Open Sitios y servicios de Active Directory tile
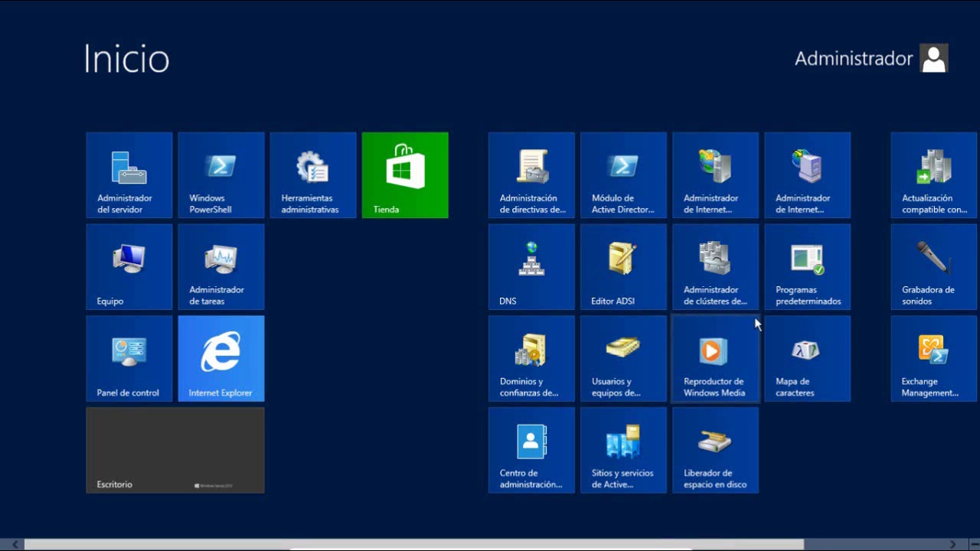 (x=624, y=451)
